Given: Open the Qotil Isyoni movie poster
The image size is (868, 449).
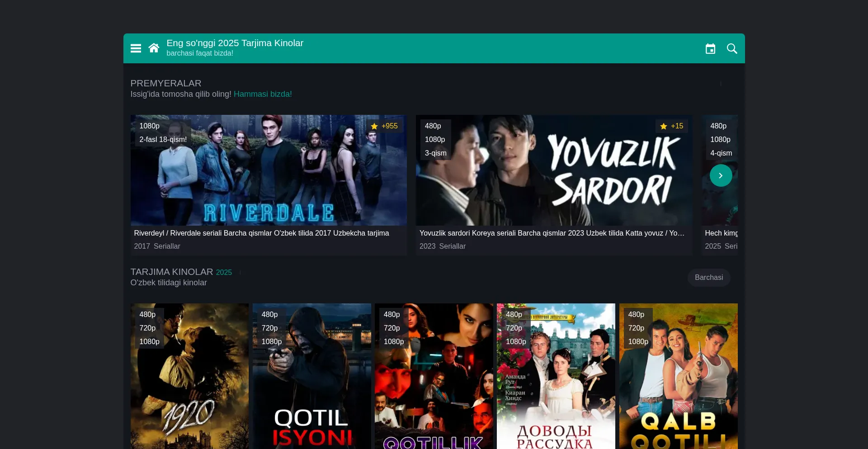Looking at the screenshot, I should (312, 376).
